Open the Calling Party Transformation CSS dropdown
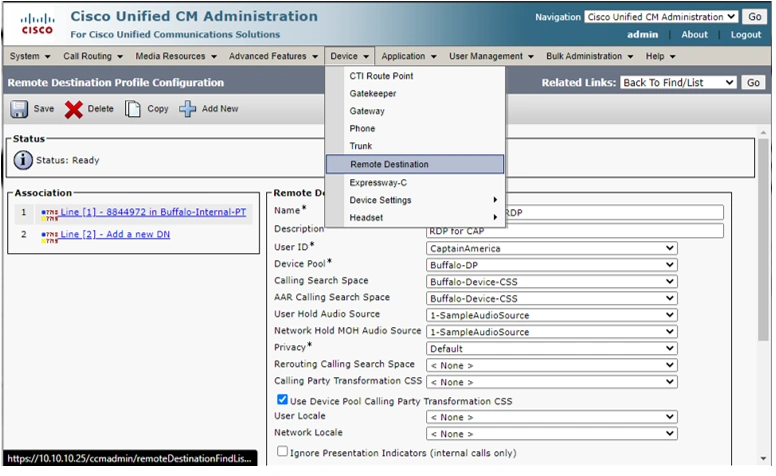This screenshot has height=476, width=776. pyautogui.click(x=551, y=382)
